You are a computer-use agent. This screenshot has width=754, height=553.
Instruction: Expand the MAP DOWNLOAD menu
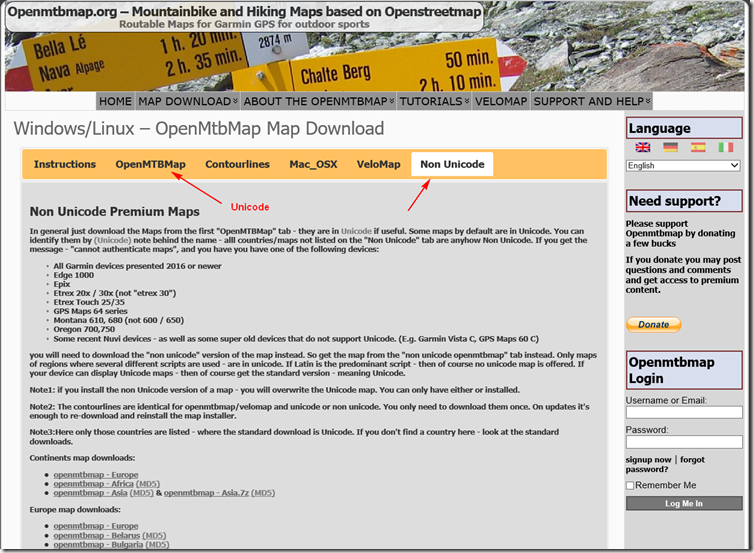pos(188,101)
